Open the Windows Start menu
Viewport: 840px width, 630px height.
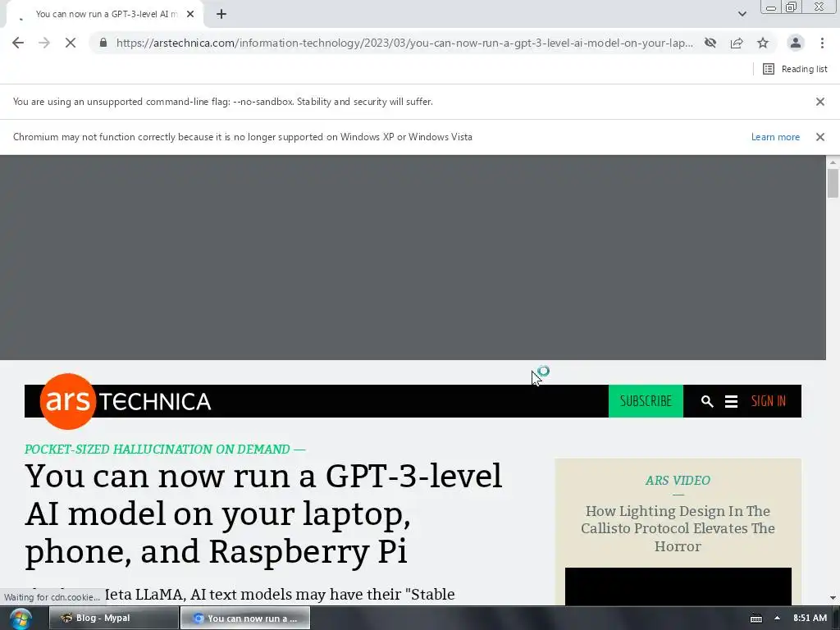click(21, 619)
